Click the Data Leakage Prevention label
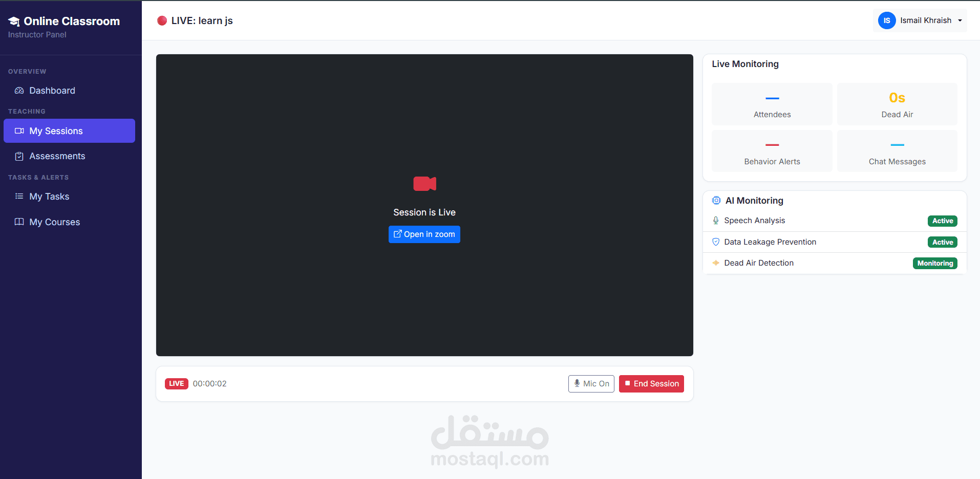The height and width of the screenshot is (479, 980). (770, 242)
